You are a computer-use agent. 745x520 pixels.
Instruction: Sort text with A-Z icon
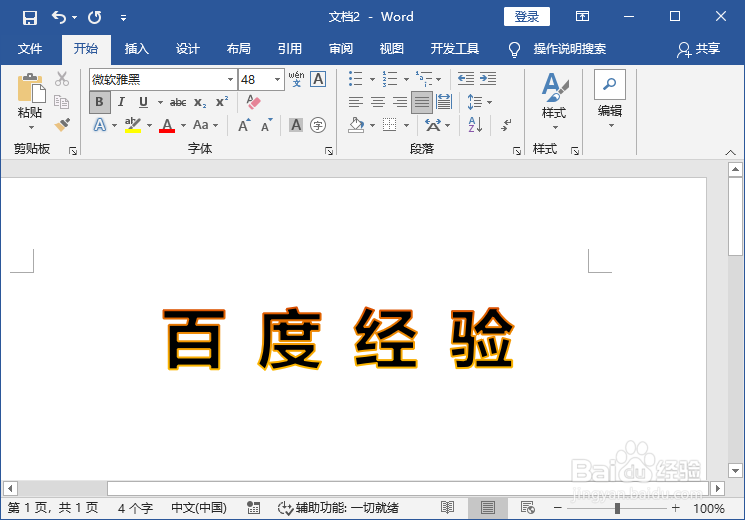click(475, 125)
